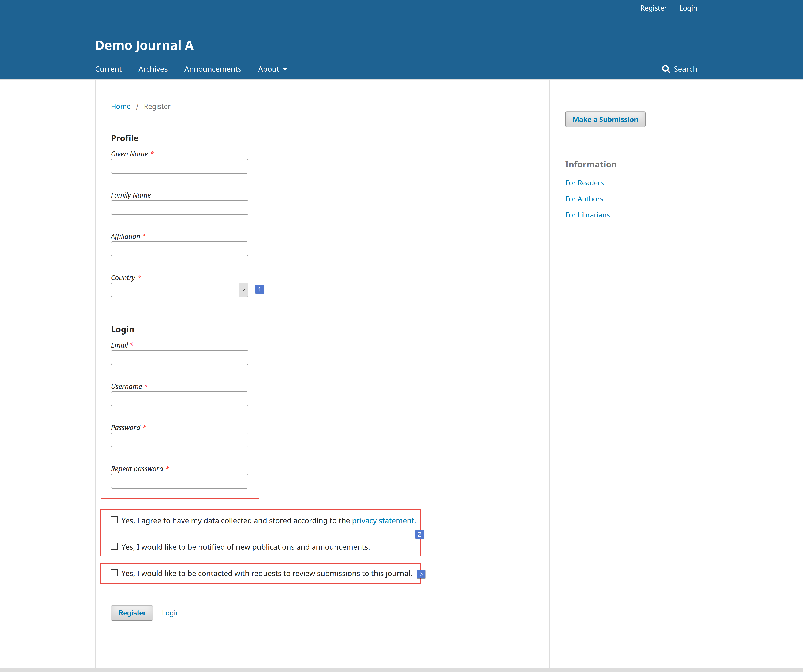803x672 pixels.
Task: Enable notifications of new publications and announcements
Action: pos(114,546)
